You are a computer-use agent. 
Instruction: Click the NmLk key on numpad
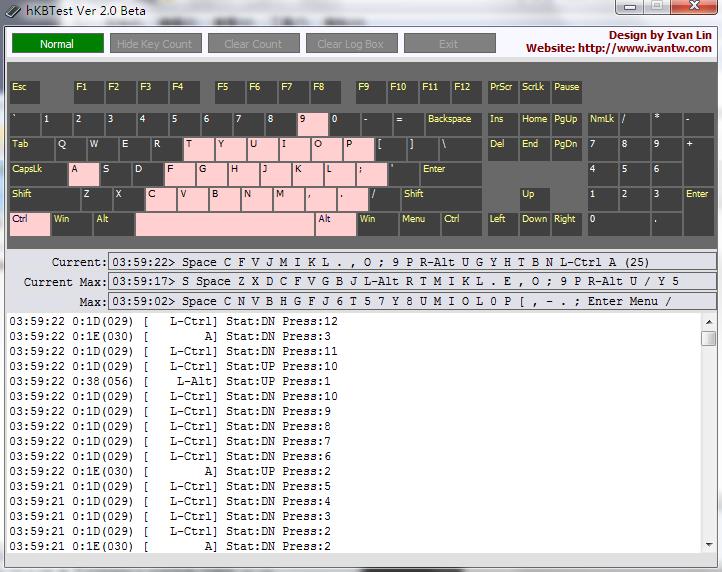(602, 124)
